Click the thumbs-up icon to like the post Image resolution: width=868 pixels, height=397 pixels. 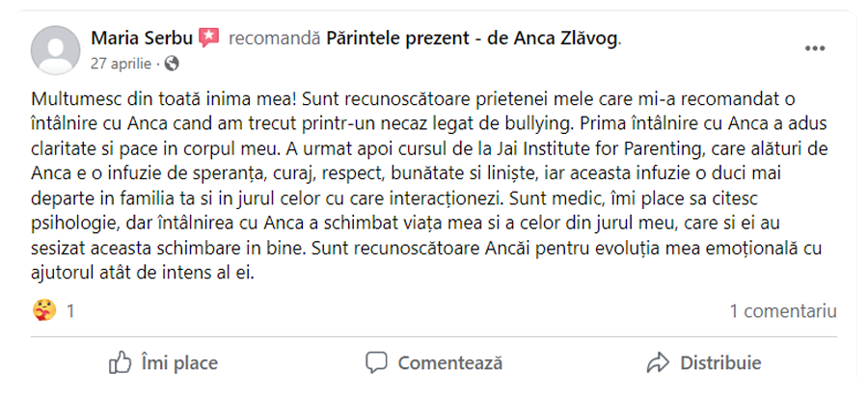[120, 363]
